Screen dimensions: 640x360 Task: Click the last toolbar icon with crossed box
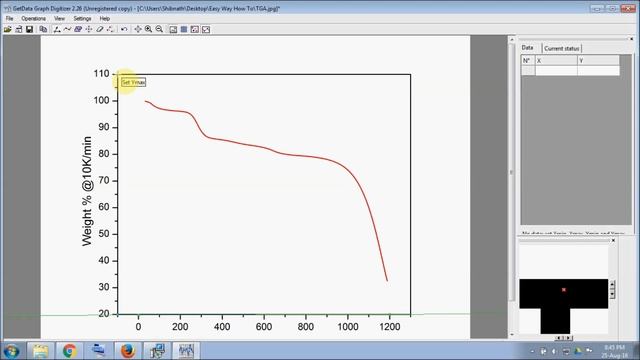pyautogui.click(x=206, y=29)
